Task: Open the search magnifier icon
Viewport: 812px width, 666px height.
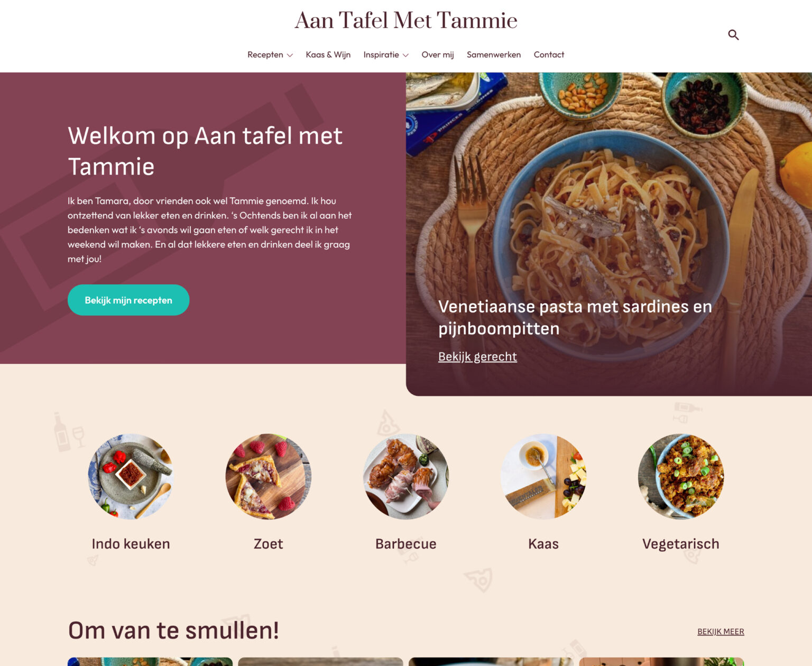Action: [x=733, y=35]
